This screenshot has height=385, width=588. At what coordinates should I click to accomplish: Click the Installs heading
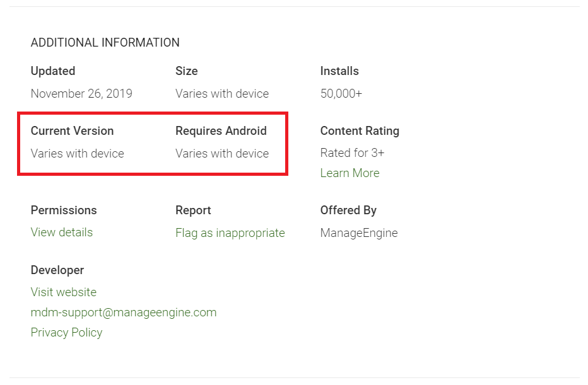pos(339,71)
